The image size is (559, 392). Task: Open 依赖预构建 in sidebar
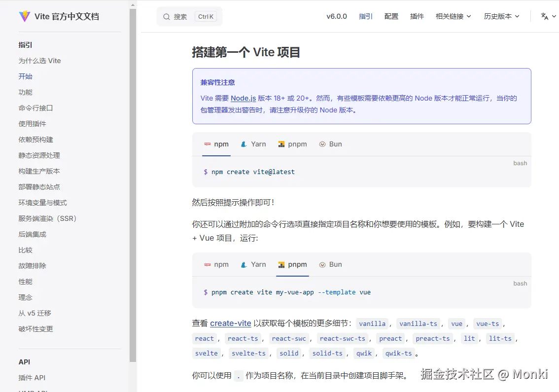[x=35, y=140]
